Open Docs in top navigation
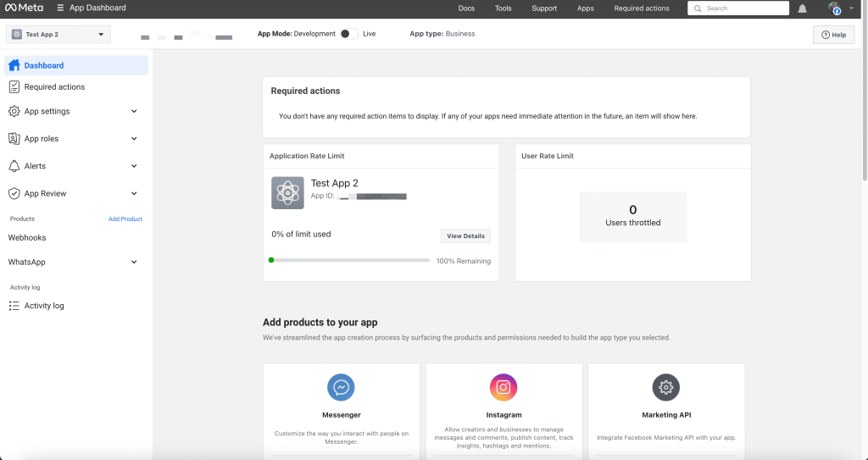 pyautogui.click(x=466, y=8)
